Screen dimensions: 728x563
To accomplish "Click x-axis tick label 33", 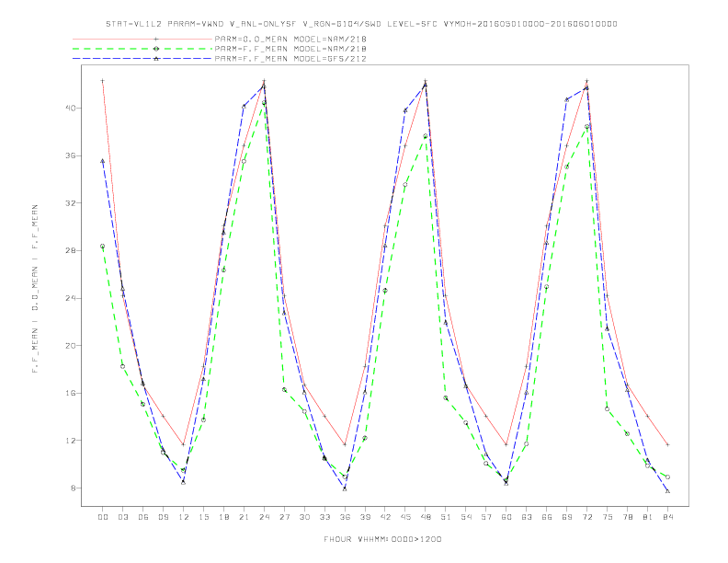I will coord(324,517).
